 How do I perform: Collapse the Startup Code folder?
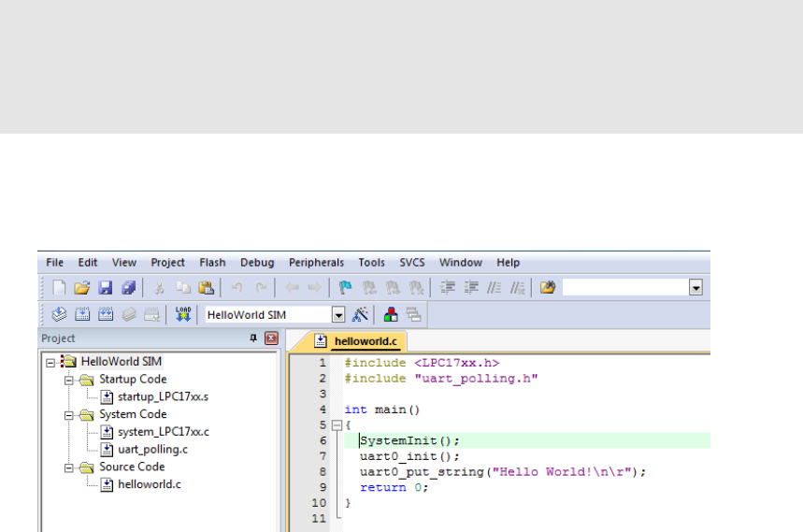pyautogui.click(x=69, y=380)
